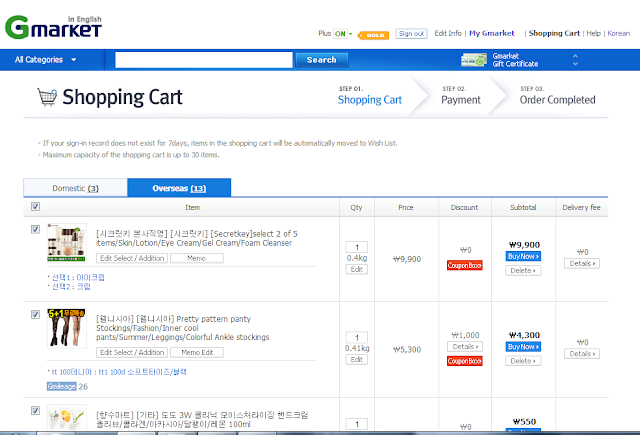This screenshot has height=435, width=640.
Task: Click Edit Select / Addition for Secretkey item
Action: [132, 258]
